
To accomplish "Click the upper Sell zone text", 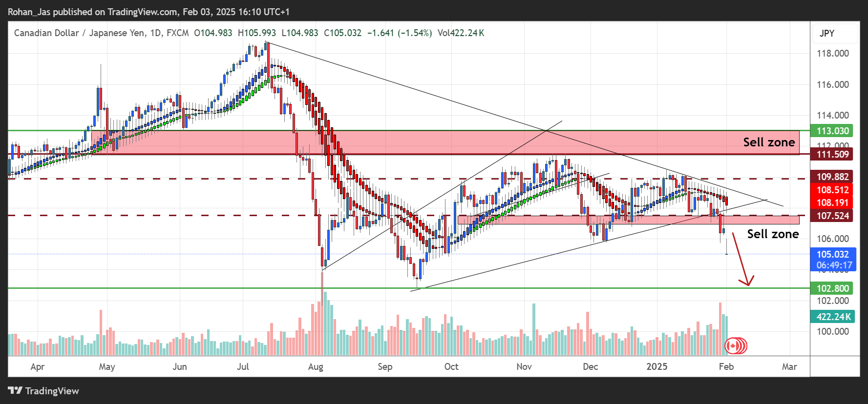I will (769, 142).
